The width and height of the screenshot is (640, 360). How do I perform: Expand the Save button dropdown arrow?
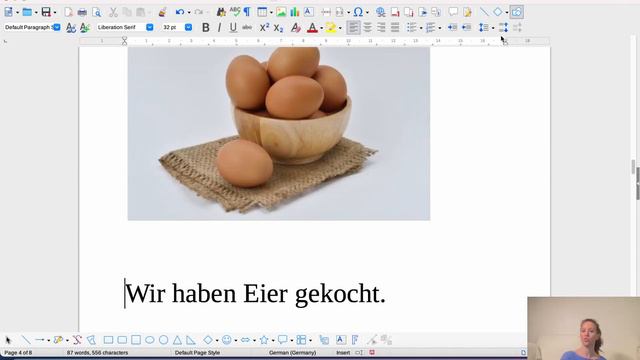(x=55, y=13)
